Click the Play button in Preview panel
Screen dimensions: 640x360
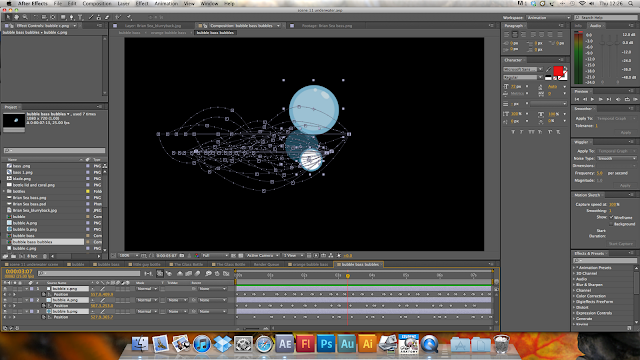[593, 99]
